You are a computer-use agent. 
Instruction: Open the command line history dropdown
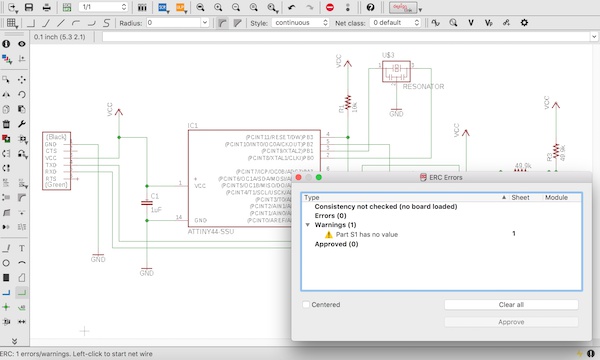pyautogui.click(x=594, y=37)
